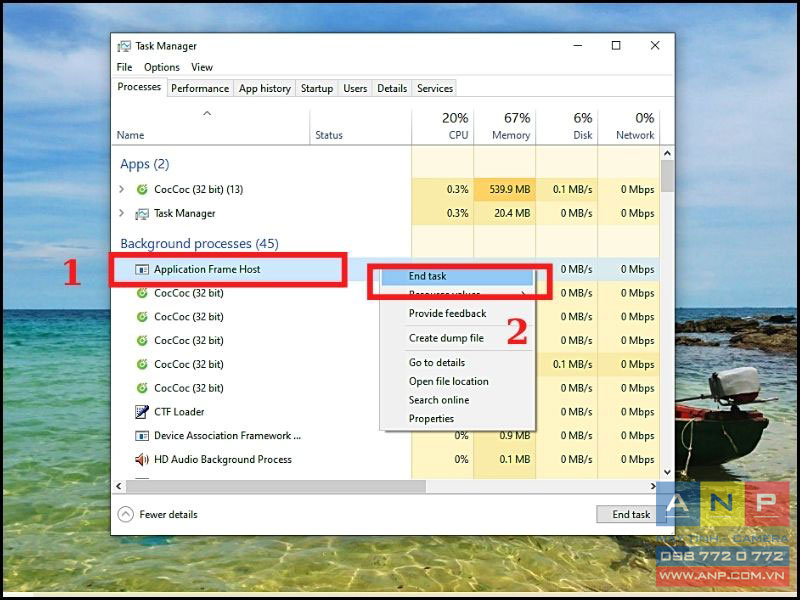
Task: Choose Search online in context menu
Action: (x=457, y=400)
